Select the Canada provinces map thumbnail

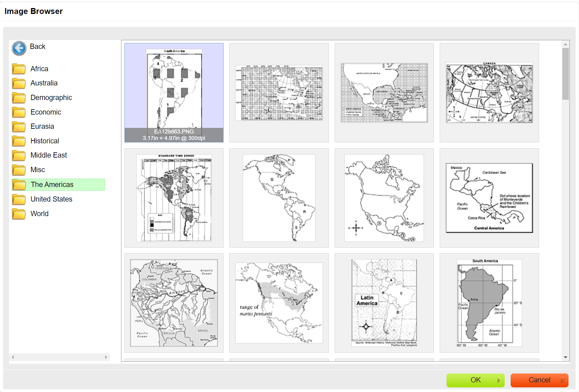pos(489,93)
